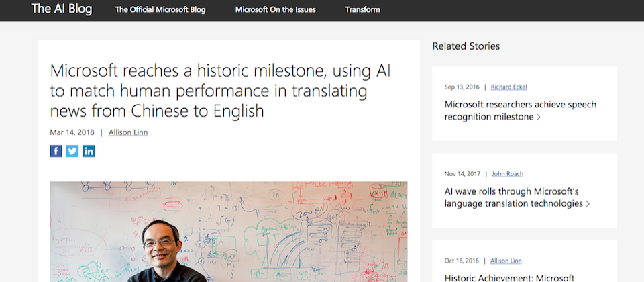Share article on Twitter icon

click(72, 151)
